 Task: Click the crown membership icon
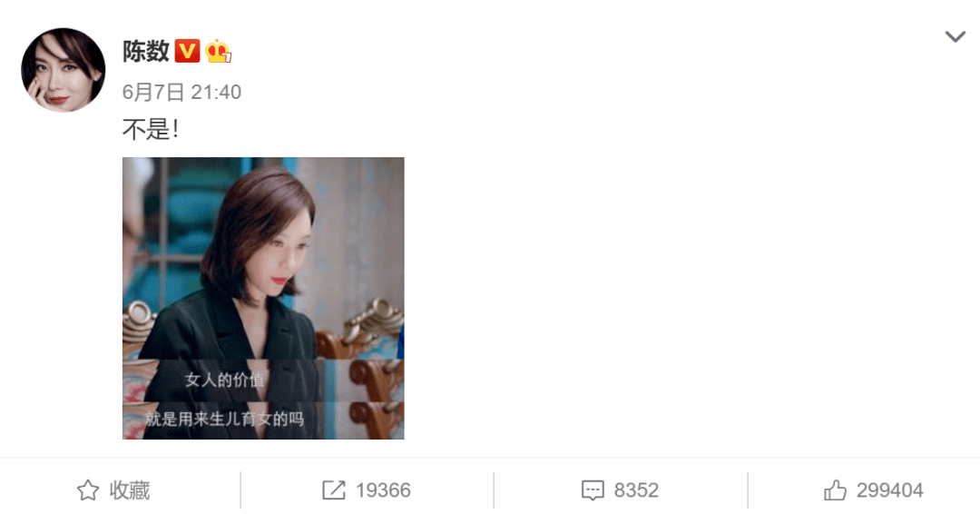point(218,51)
